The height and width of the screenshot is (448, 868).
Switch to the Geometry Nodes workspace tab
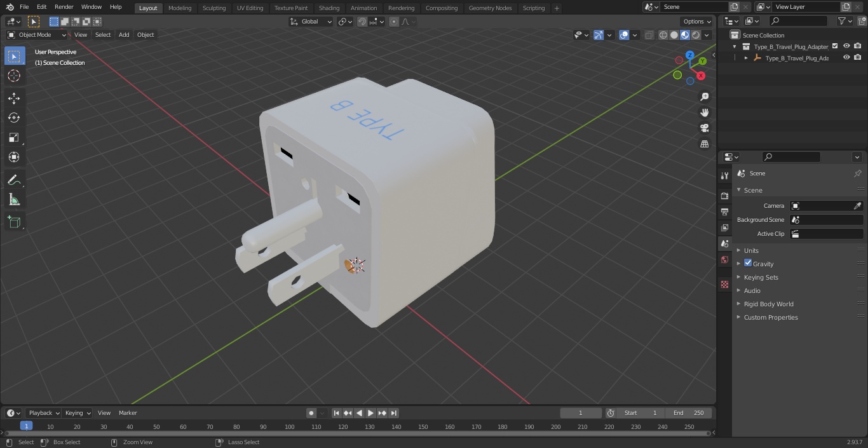click(x=490, y=8)
